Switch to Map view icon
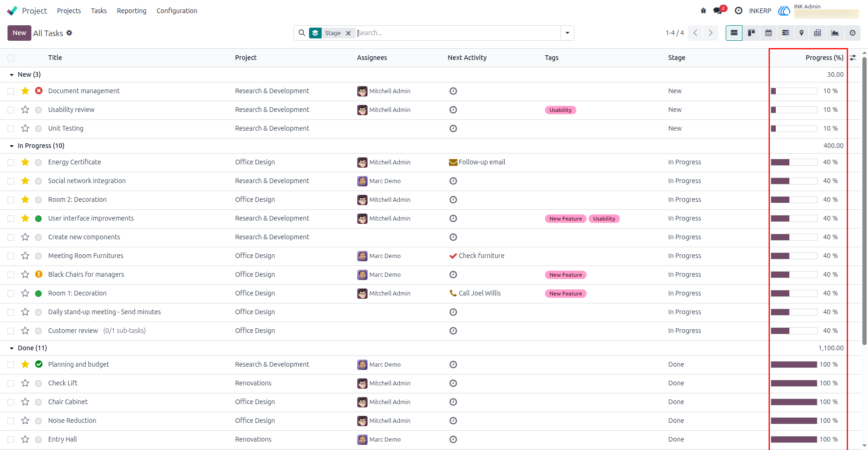The height and width of the screenshot is (450, 868). point(802,33)
